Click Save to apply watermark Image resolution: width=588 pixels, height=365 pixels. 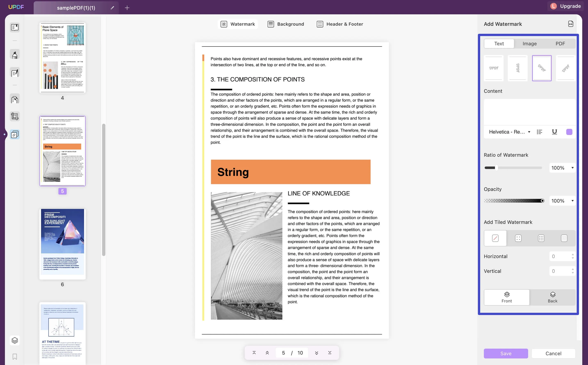[x=506, y=353]
